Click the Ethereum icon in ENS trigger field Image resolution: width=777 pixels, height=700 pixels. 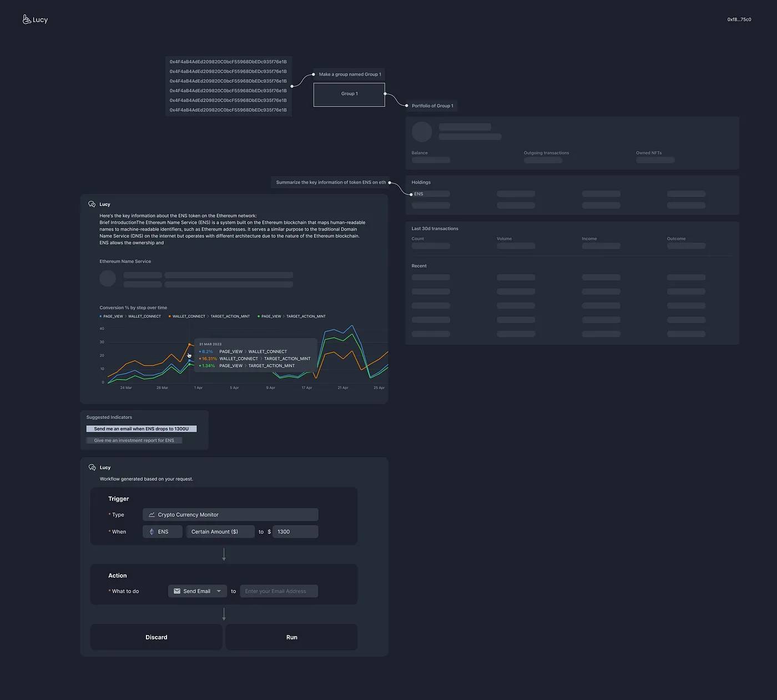coord(152,532)
